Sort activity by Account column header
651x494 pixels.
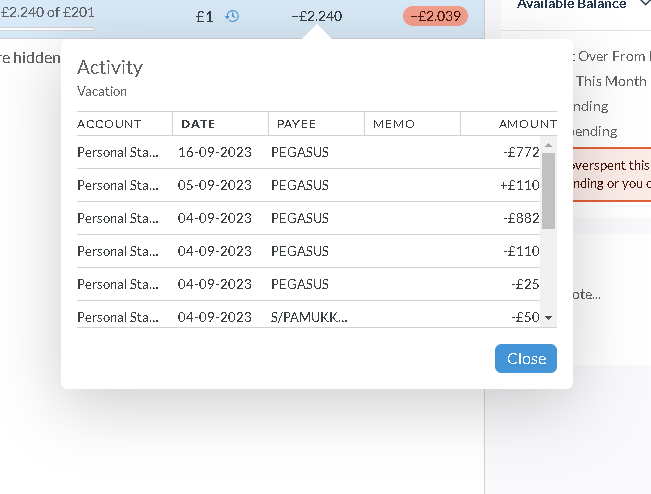point(109,124)
